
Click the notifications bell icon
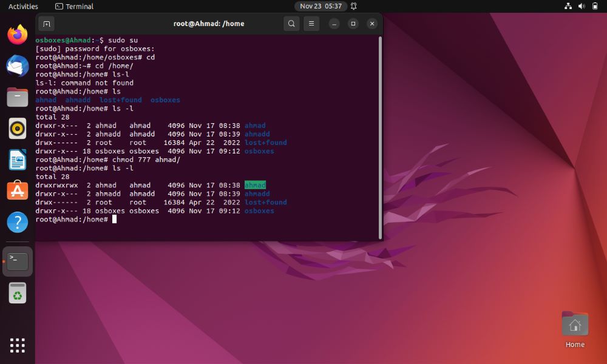(x=354, y=6)
